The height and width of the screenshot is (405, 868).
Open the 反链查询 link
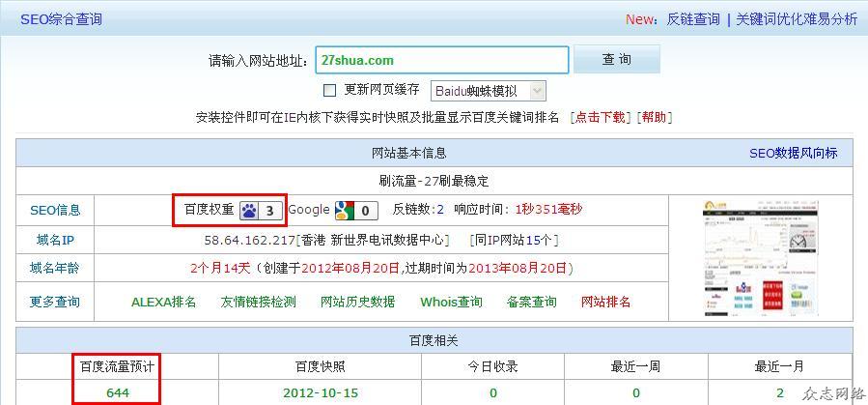pos(693,19)
